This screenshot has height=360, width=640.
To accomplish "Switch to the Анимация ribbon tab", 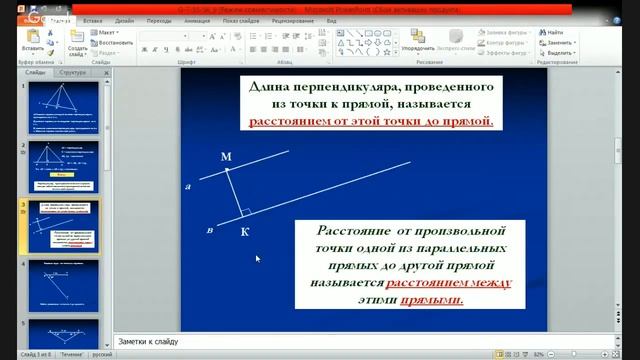I will tap(197, 21).
